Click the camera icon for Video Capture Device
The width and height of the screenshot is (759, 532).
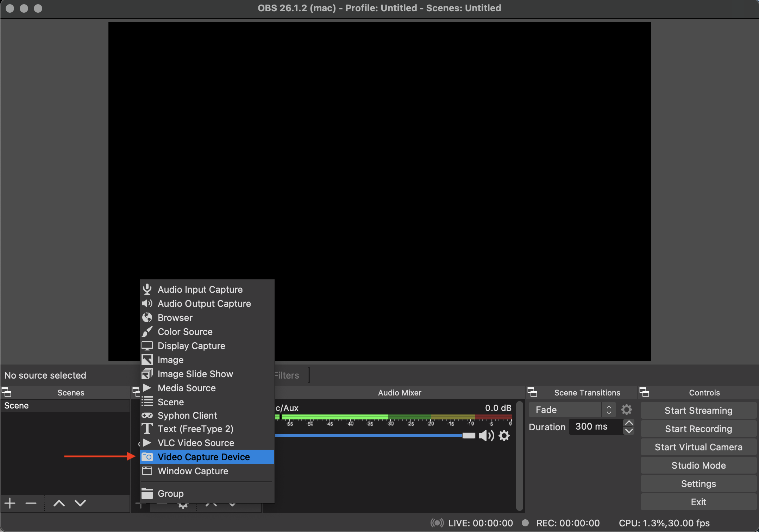click(x=147, y=457)
